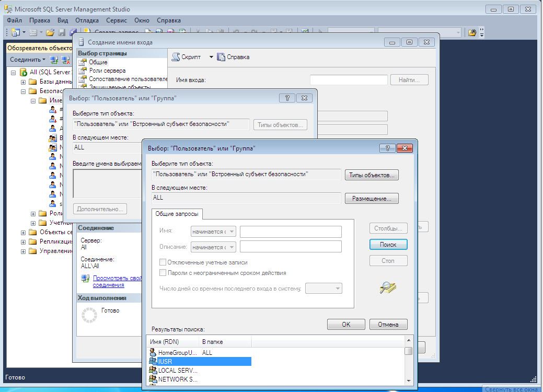
Task: Click the NETWORK SERVICE result icon
Action: pyautogui.click(x=153, y=379)
